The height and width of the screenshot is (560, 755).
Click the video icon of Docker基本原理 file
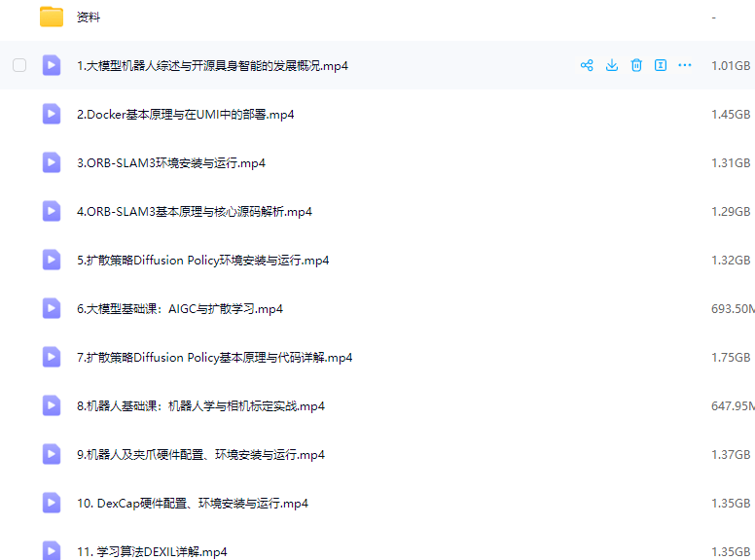52,114
